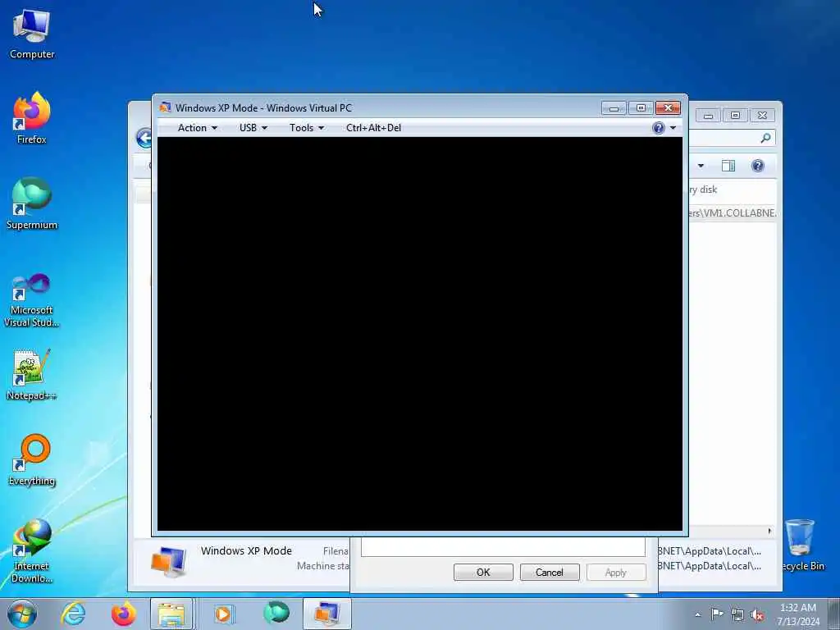The image size is (840, 630).
Task: Open the Action menu in Virtual PC
Action: click(x=197, y=128)
